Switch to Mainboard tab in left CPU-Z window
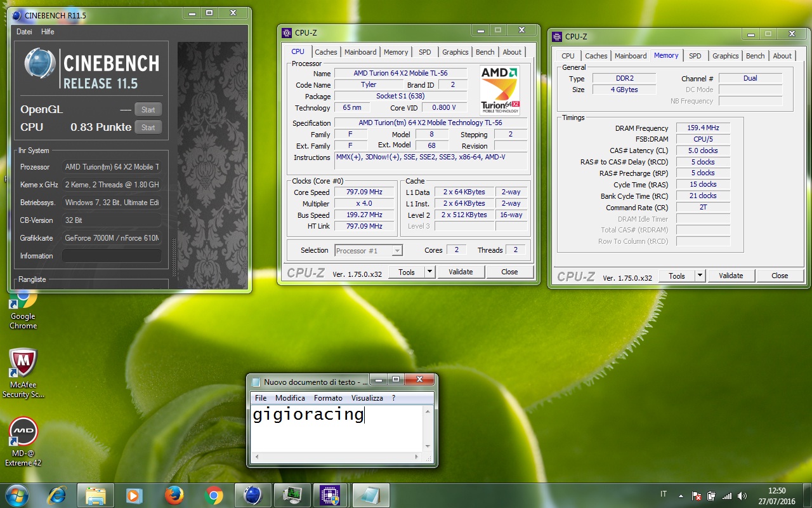 (360, 52)
